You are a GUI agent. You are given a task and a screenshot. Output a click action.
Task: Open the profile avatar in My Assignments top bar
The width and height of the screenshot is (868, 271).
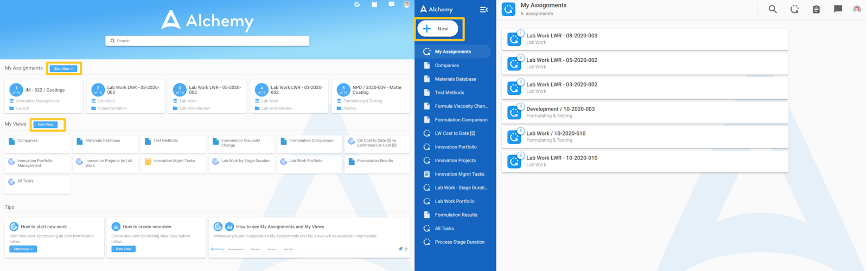click(857, 9)
